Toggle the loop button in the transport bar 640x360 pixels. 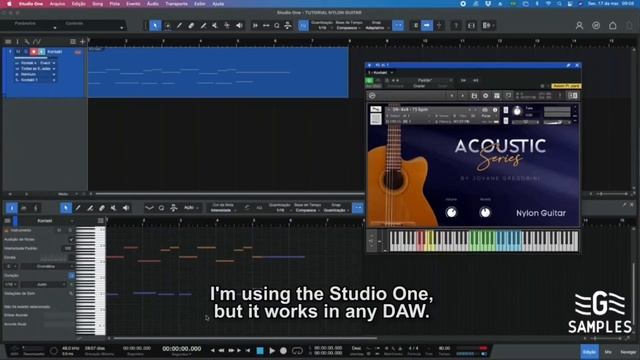[298, 351]
